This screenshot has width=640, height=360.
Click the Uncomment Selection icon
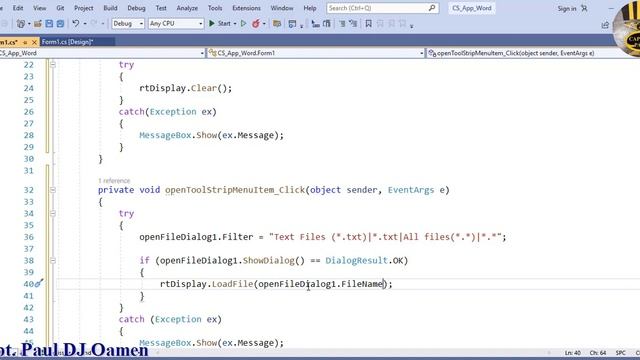point(353,24)
